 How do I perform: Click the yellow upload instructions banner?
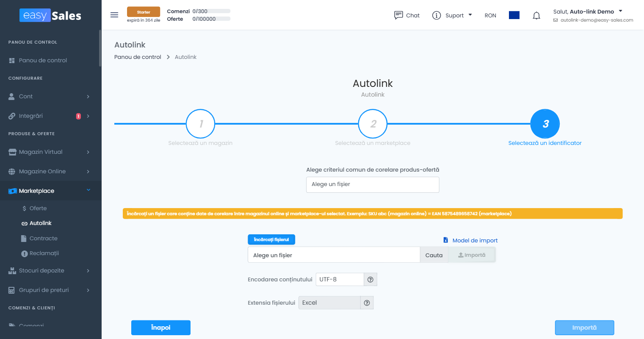[x=373, y=214]
